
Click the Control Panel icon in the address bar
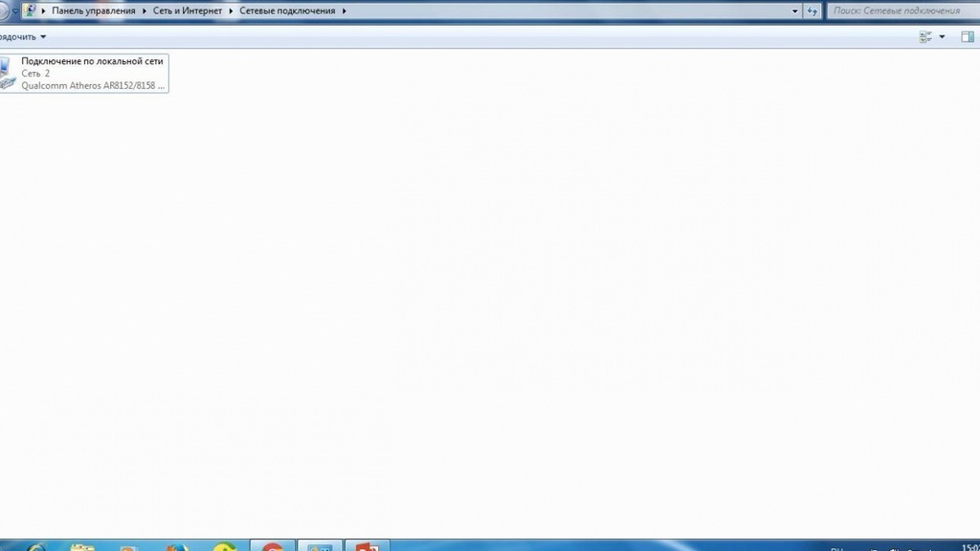(30, 11)
